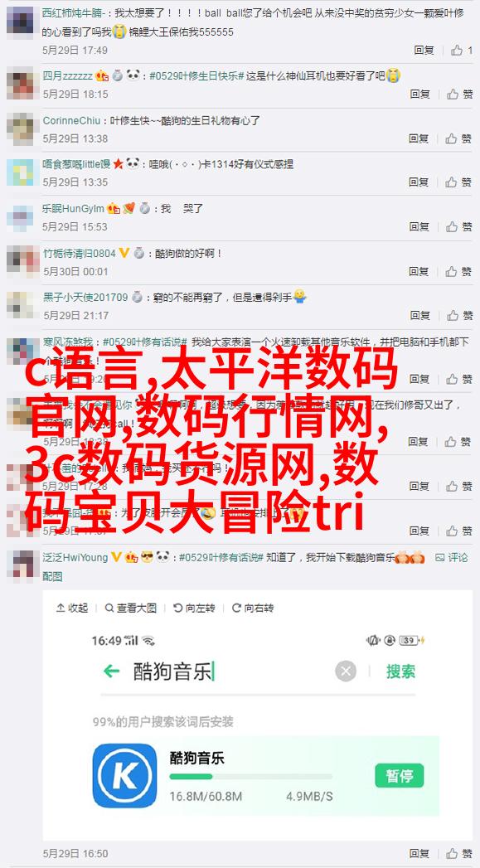The height and width of the screenshot is (868, 480).
Task: Open 查看大图 to view large image
Action: pos(131,608)
